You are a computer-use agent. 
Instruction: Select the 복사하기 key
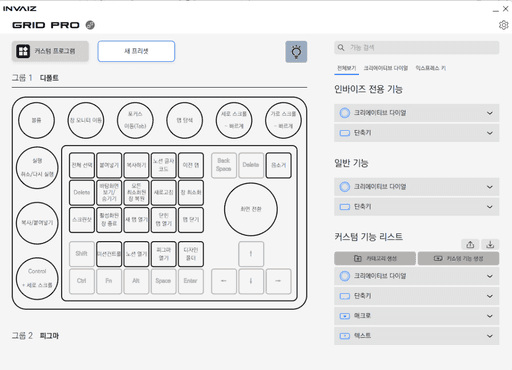(x=136, y=165)
